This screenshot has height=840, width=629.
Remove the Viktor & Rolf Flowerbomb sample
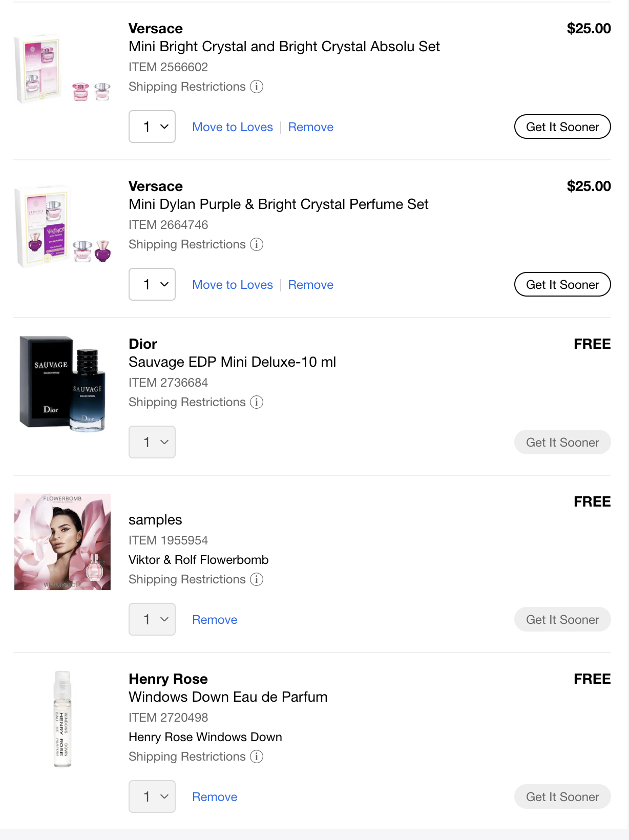tap(215, 620)
